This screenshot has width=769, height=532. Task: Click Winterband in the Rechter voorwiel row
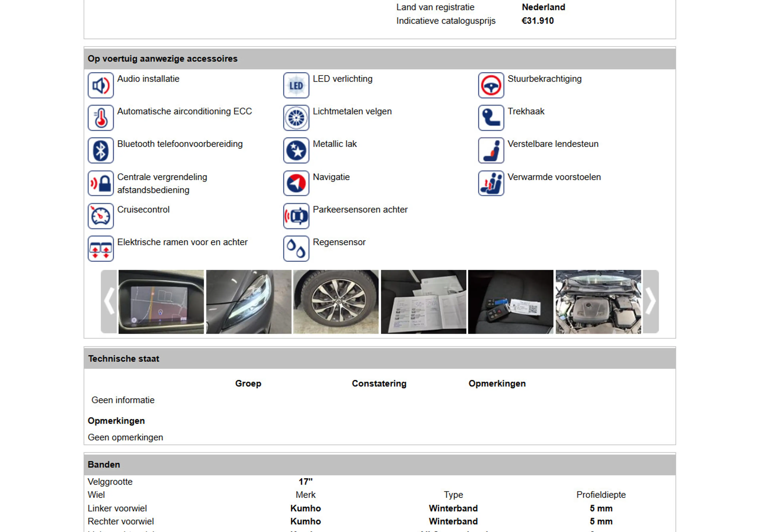(x=453, y=521)
